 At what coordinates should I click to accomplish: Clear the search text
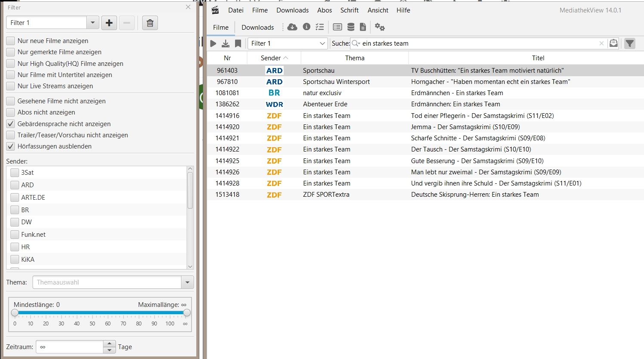[601, 43]
